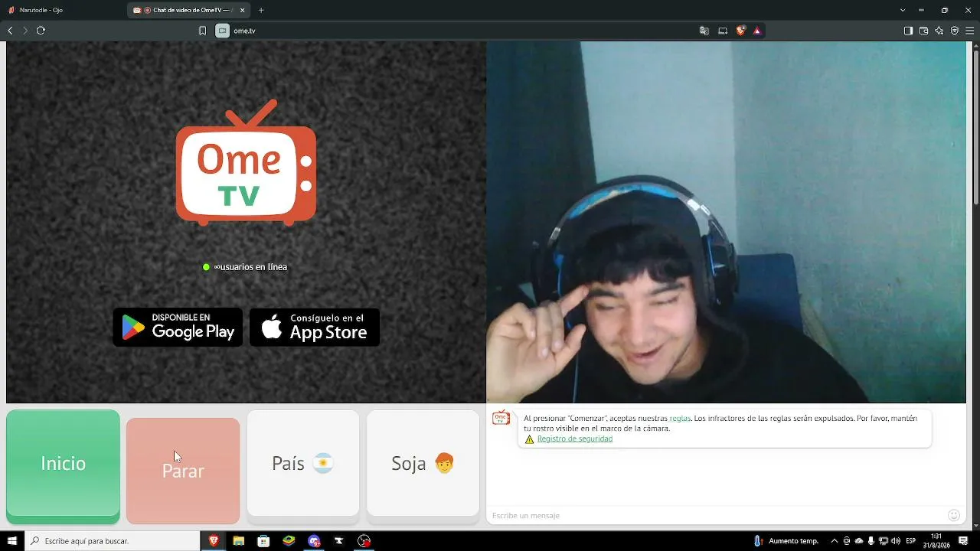Screen dimensions: 980x551
Task: Click the screen cast icon in address bar
Action: [723, 31]
